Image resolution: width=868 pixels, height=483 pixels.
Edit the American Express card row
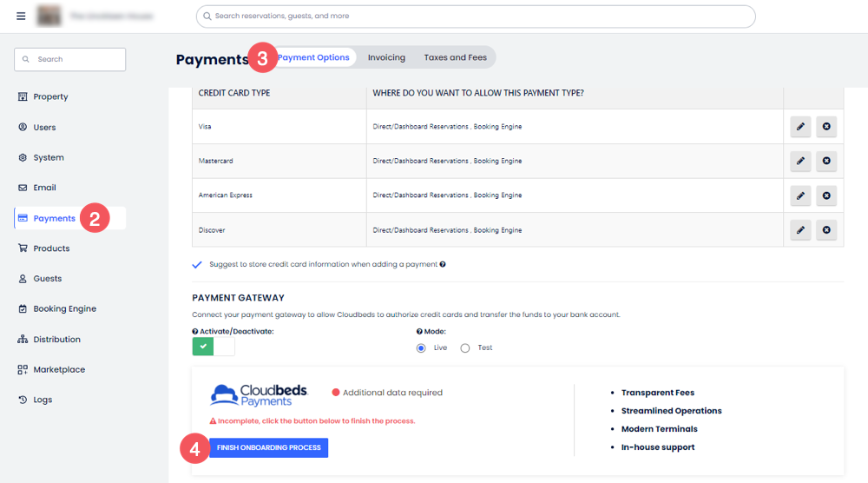click(800, 195)
